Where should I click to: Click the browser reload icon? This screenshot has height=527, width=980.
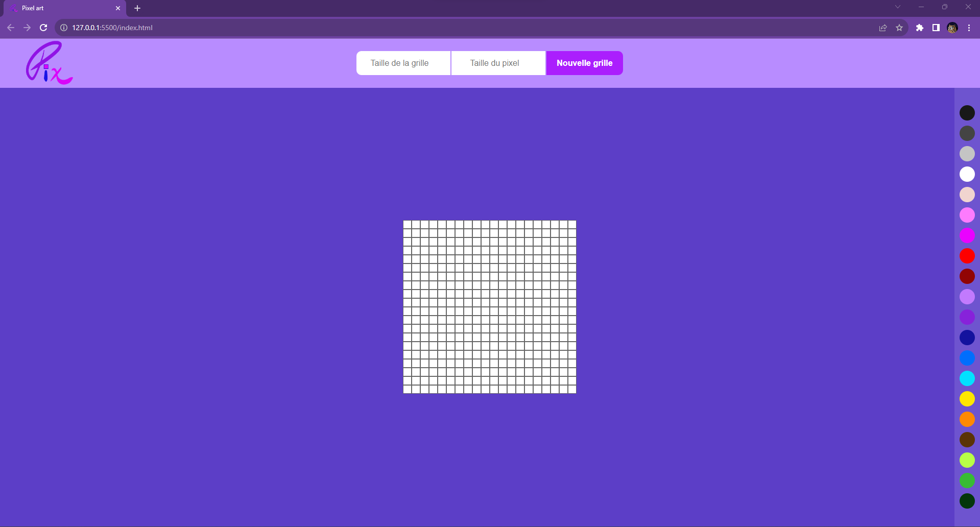point(43,28)
